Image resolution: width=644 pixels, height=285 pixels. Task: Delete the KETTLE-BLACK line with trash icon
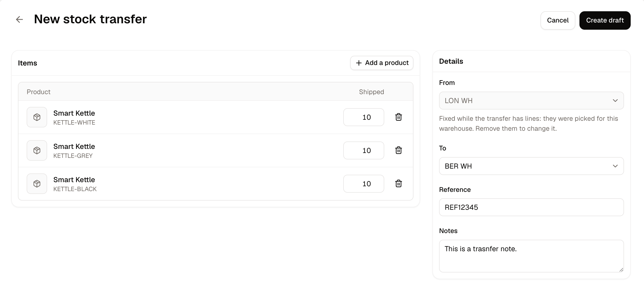point(398,184)
